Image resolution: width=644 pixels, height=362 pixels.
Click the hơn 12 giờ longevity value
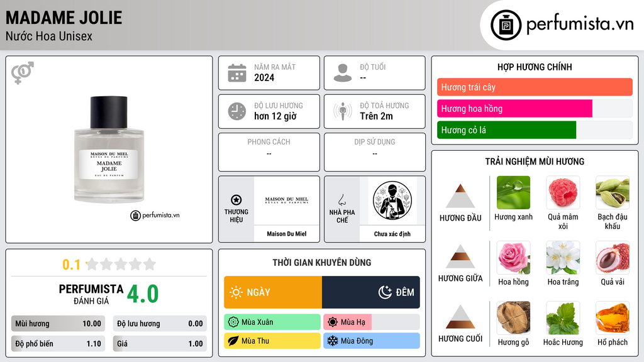[x=275, y=116]
